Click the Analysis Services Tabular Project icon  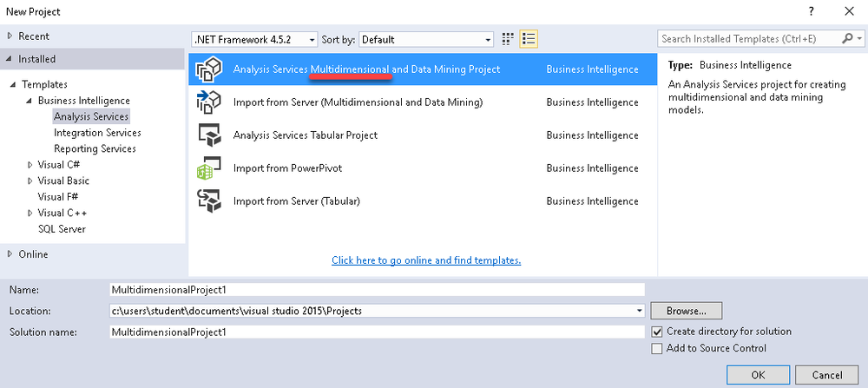tap(209, 135)
